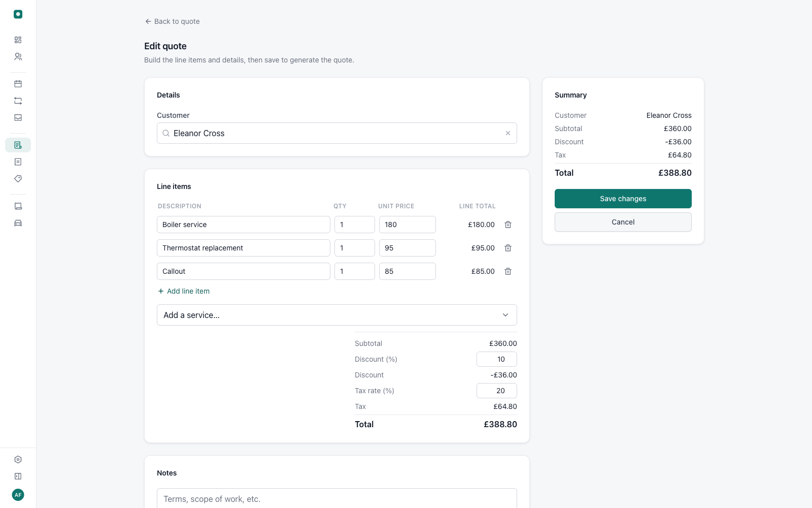Open the price tag icon in sidebar
The image size is (812, 508).
18,178
